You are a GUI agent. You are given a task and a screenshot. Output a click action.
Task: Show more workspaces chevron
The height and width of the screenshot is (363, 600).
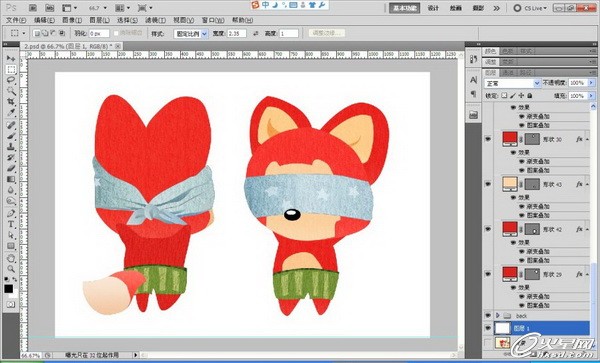[x=497, y=8]
